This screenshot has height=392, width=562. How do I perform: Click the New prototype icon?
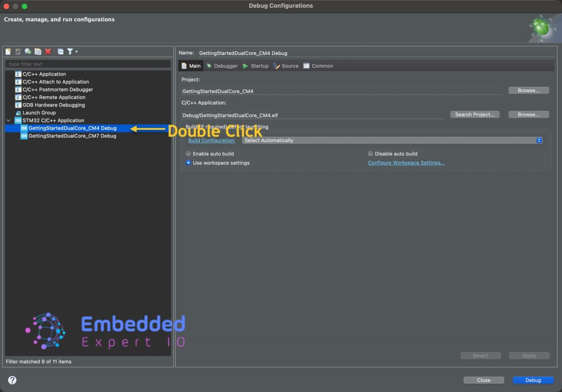18,52
